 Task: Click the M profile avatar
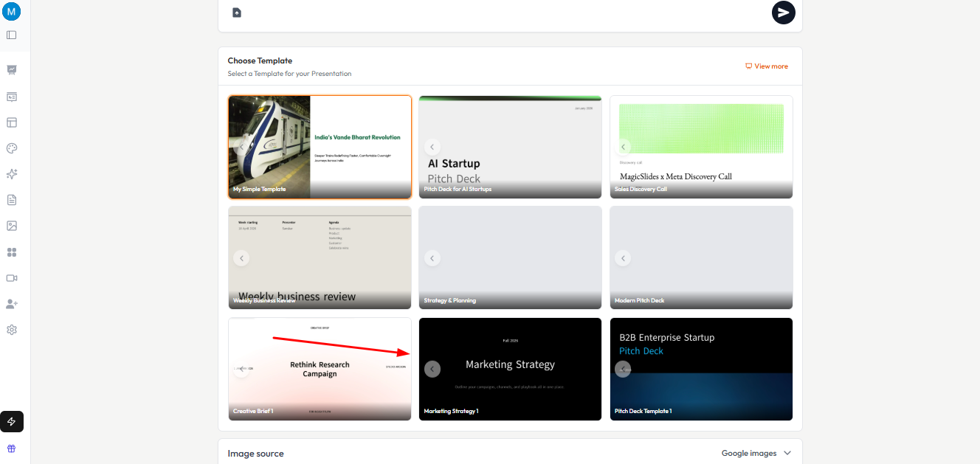(x=12, y=11)
